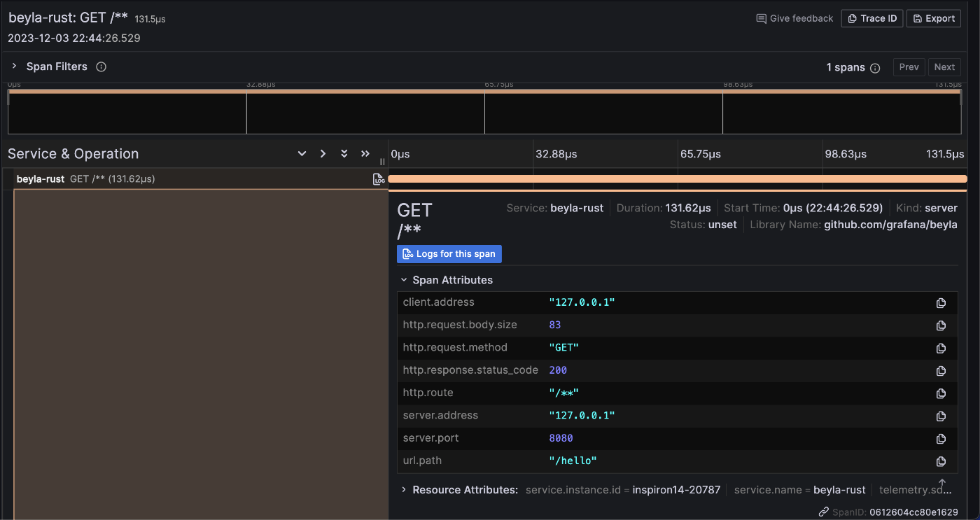Copy the http.request.body.size value

click(x=941, y=325)
